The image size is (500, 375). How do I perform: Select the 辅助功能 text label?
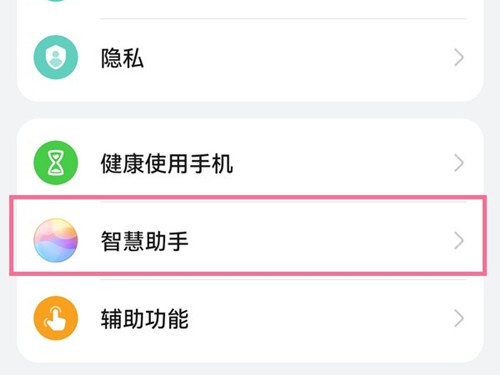(x=144, y=319)
